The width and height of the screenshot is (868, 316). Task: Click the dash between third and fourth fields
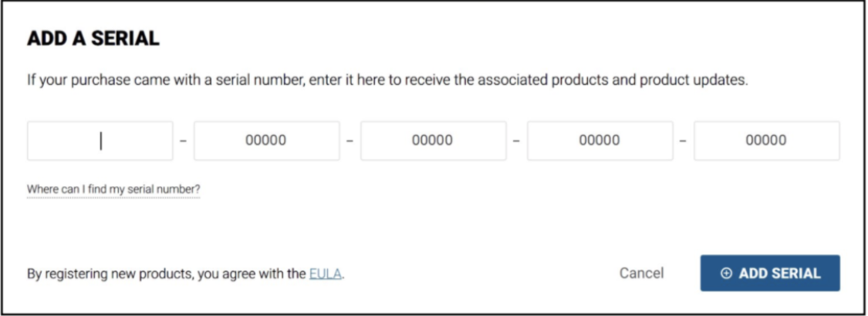coord(516,141)
